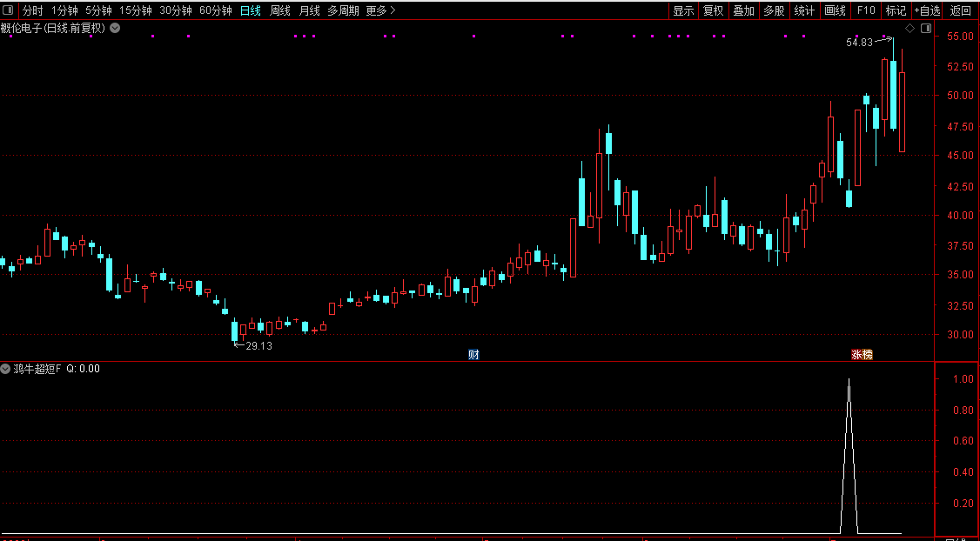Open the 财 financial info marker
This screenshot has height=541, width=980.
473,355
